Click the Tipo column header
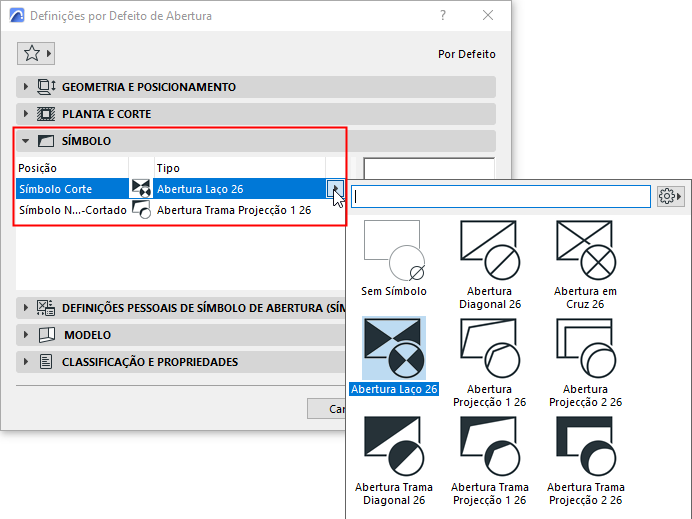Image resolution: width=692 pixels, height=519 pixels. click(240, 168)
